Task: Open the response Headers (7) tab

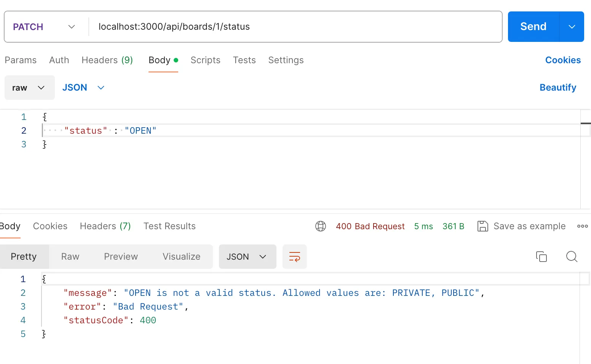Action: point(105,226)
